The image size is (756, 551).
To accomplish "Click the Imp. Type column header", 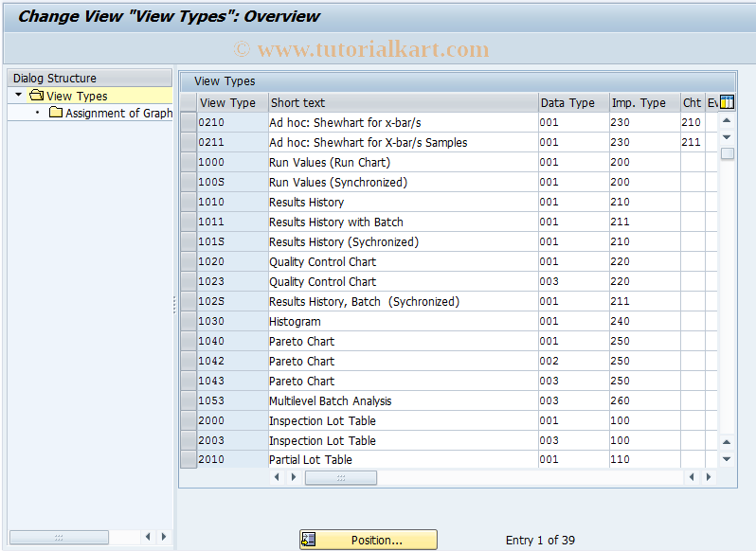I will pos(644,102).
